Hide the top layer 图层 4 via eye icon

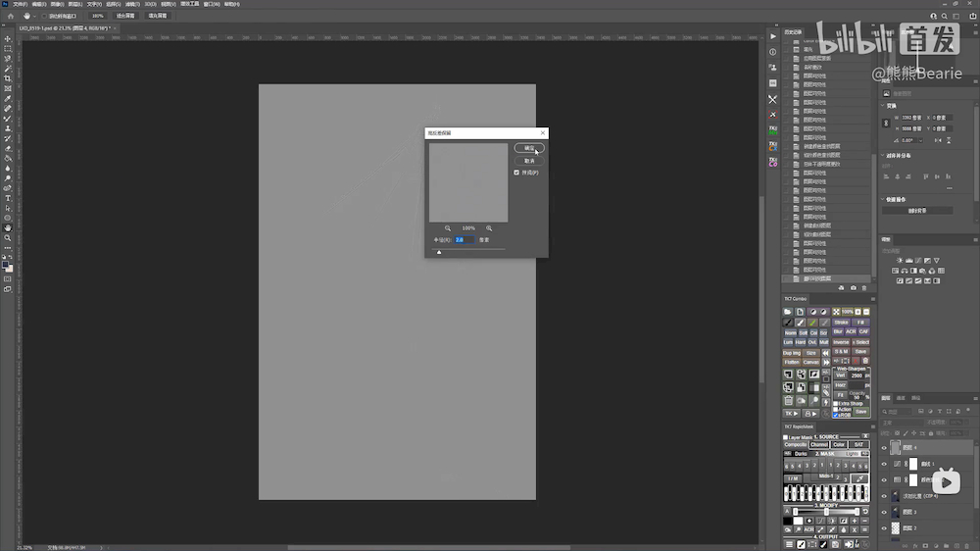point(884,447)
